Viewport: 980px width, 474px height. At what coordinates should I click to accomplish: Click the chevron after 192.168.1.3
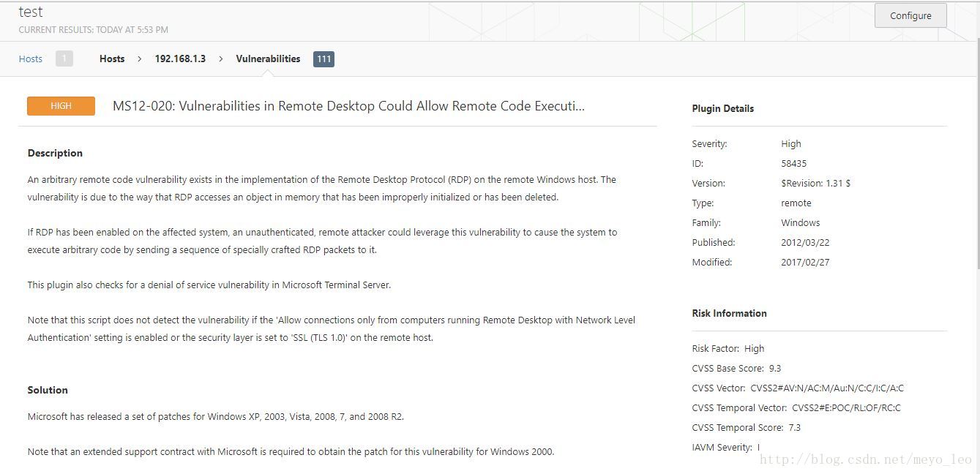[x=221, y=59]
